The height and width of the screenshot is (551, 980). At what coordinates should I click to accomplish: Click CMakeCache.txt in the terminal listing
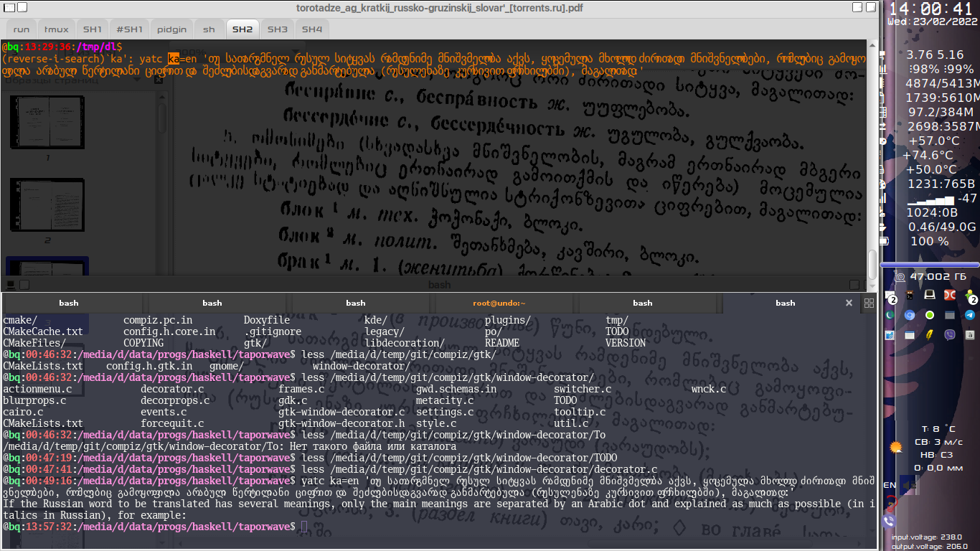[x=43, y=331]
